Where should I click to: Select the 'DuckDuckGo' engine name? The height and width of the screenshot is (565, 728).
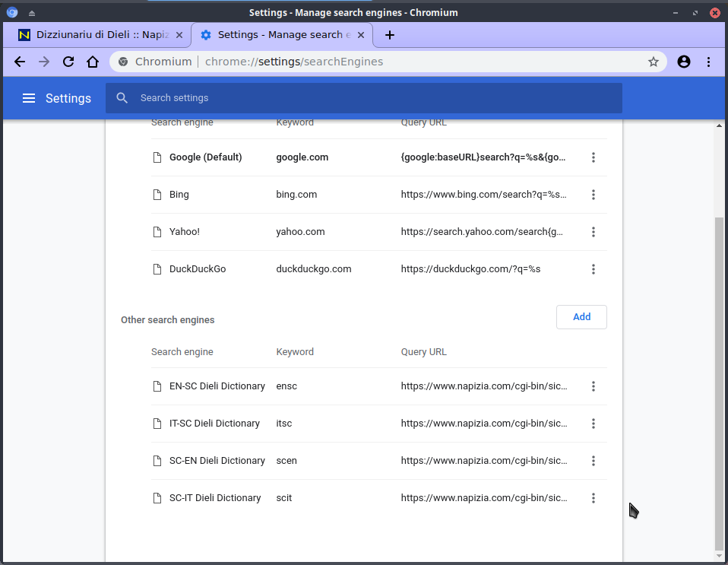click(198, 269)
